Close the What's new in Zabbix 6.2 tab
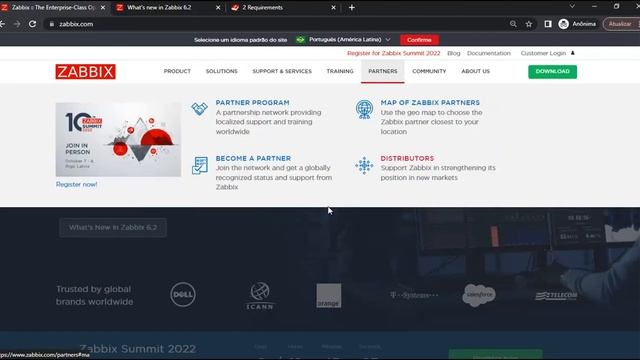Viewport: 640px width, 360px height. 218,7
